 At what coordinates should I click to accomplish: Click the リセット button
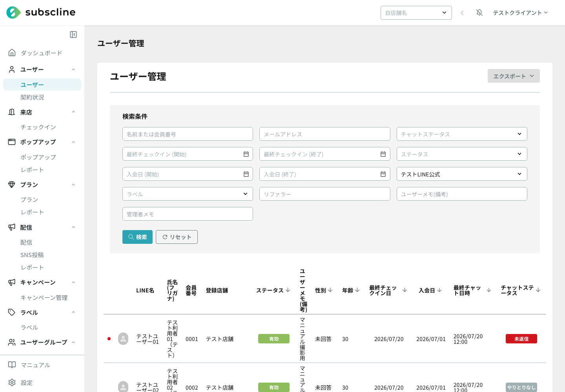tap(177, 237)
